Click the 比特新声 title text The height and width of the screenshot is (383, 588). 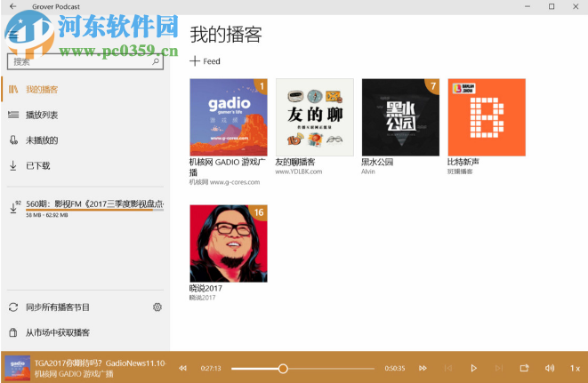[463, 163]
